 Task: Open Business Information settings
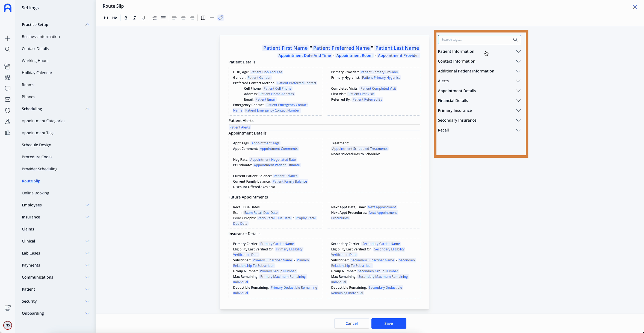pyautogui.click(x=41, y=37)
